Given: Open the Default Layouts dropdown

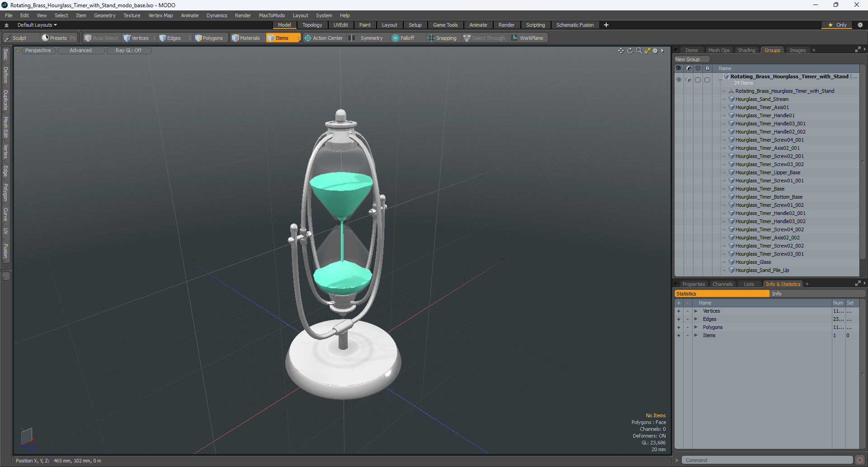Looking at the screenshot, I should point(37,25).
